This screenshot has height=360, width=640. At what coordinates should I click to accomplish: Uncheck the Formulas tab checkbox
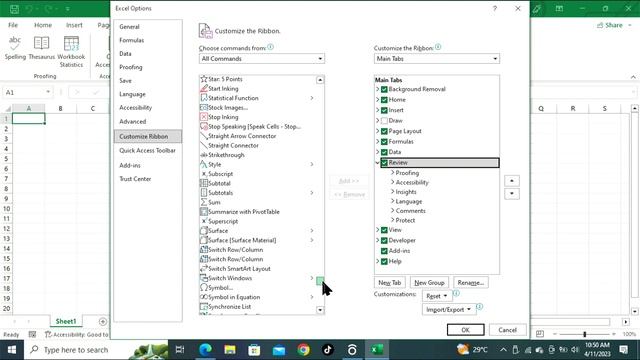click(384, 142)
